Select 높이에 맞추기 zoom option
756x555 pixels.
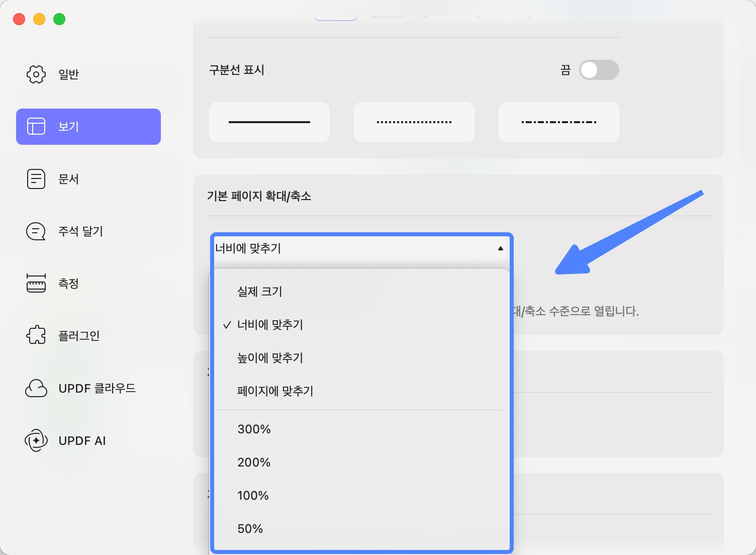pos(360,358)
